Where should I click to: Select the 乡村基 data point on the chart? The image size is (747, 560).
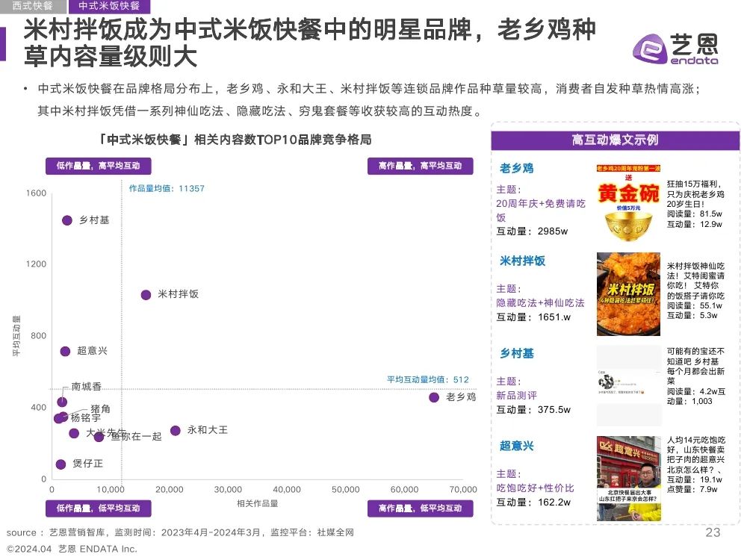tap(67, 220)
